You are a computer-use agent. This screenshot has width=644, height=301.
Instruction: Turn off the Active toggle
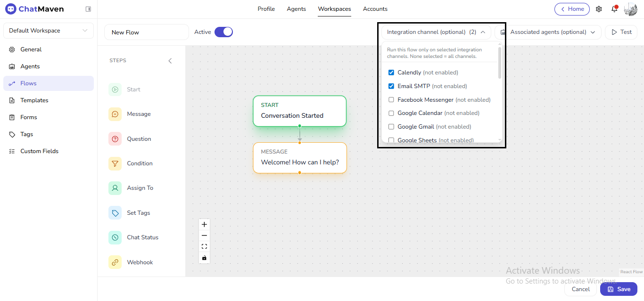click(x=224, y=32)
